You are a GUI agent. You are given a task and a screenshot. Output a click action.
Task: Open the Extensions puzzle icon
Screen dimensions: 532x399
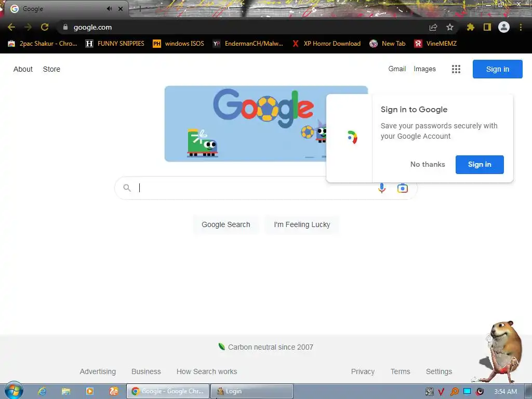(x=470, y=27)
